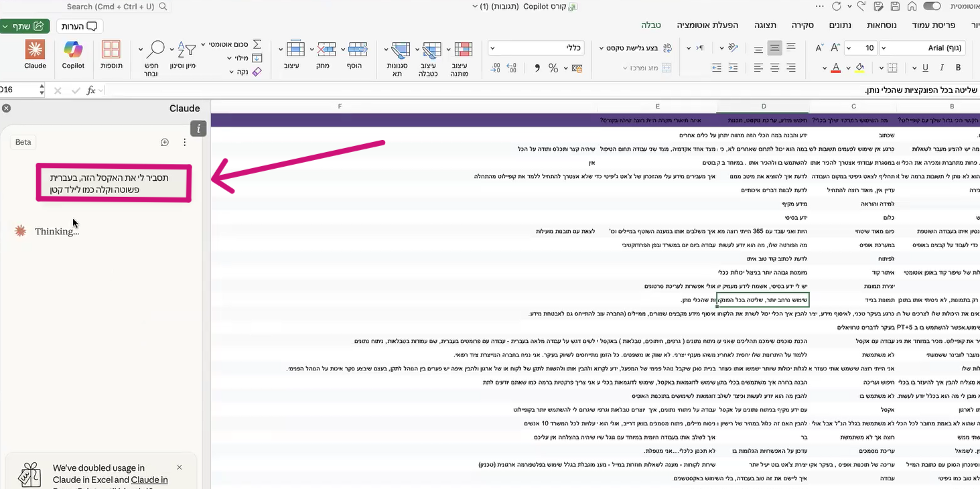980x489 pixels.
Task: Click the עיצוב מותנה conditional formatting icon
Action: (463, 50)
